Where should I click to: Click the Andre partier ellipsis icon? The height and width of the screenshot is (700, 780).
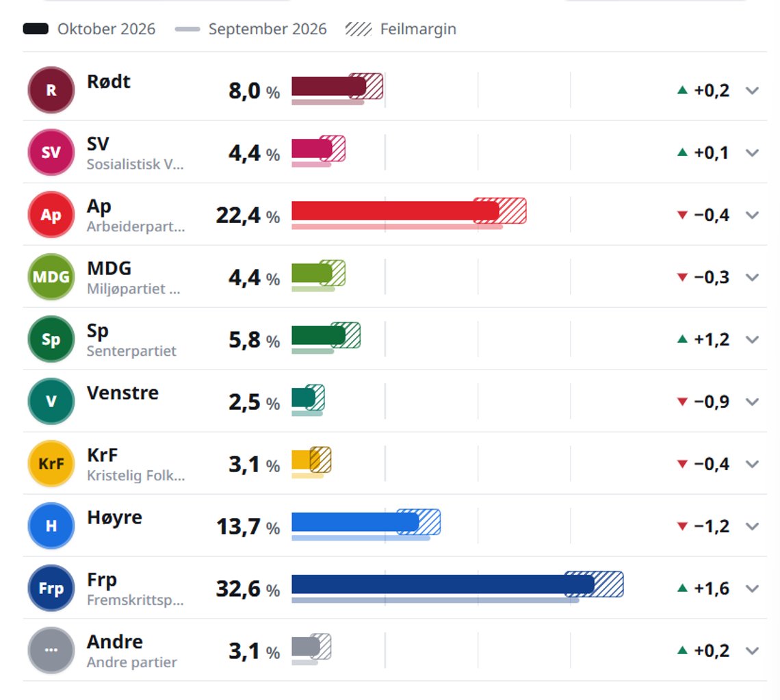coord(51,650)
